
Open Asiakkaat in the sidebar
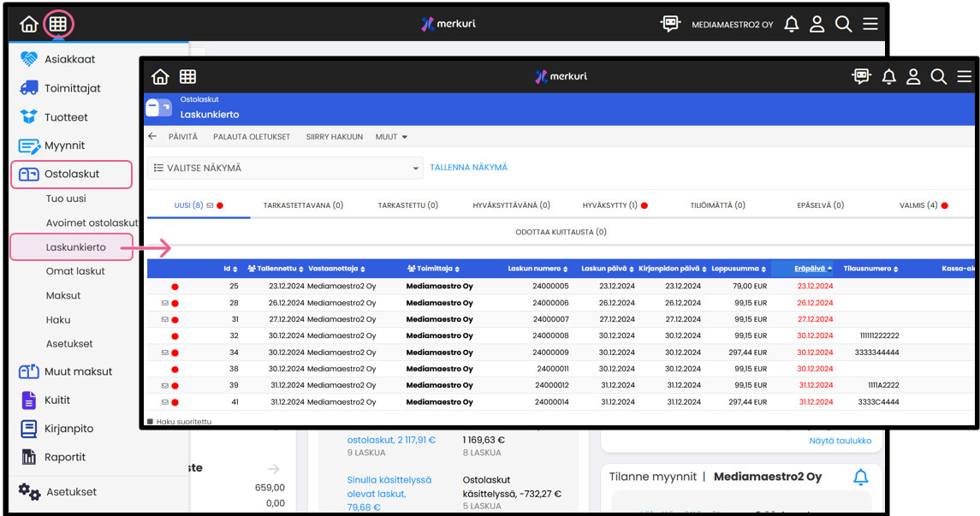click(69, 59)
